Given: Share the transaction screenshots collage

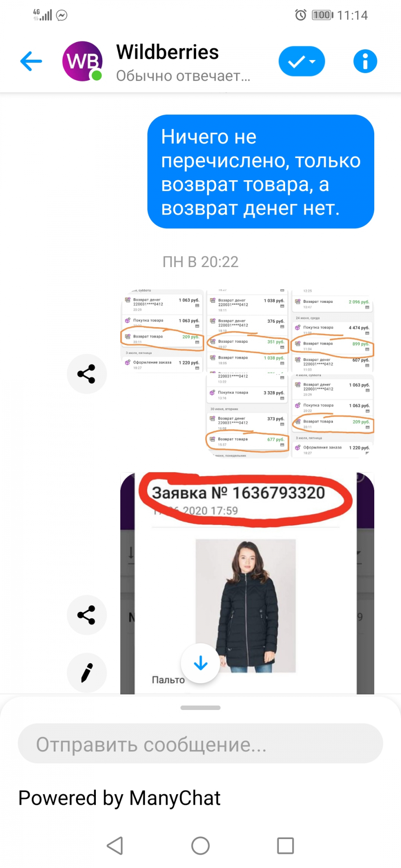Looking at the screenshot, I should tap(86, 374).
